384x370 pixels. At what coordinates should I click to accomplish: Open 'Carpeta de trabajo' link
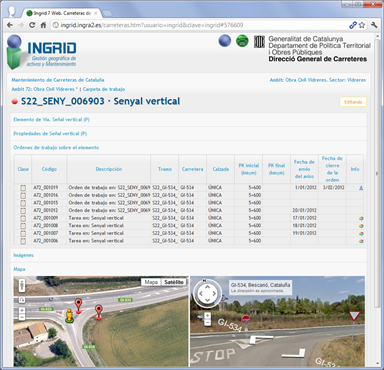(x=104, y=89)
